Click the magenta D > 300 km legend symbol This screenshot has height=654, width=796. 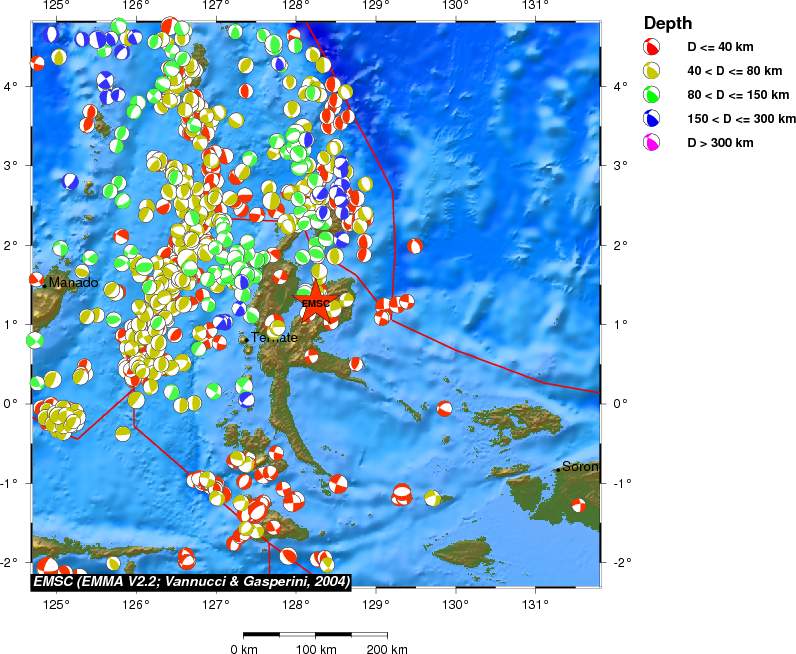652,143
